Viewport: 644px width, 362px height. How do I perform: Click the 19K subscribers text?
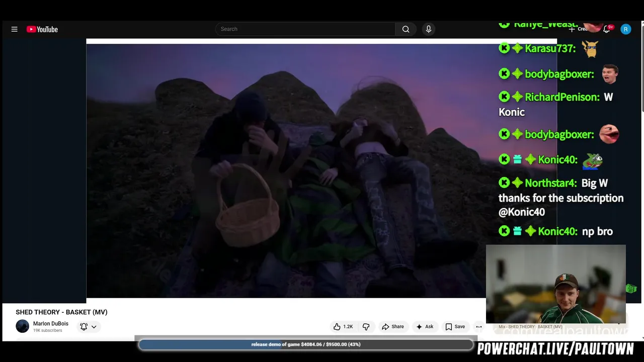coord(48,331)
